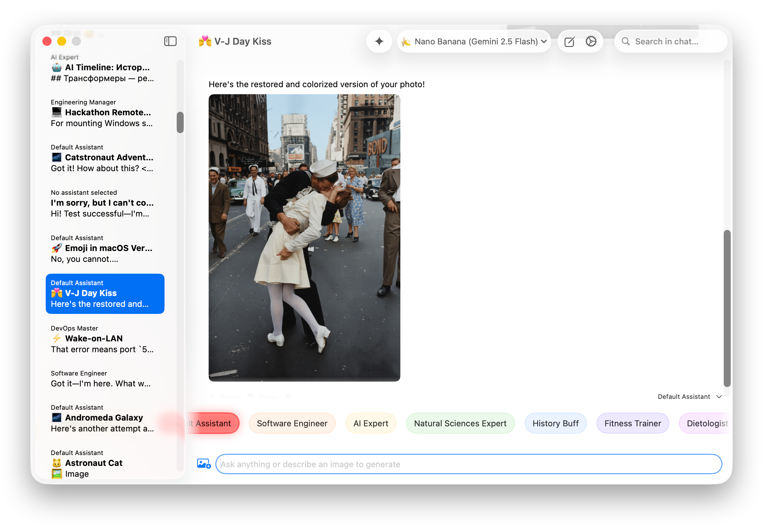Open settings via gear icon
763x532 pixels.
click(x=591, y=41)
